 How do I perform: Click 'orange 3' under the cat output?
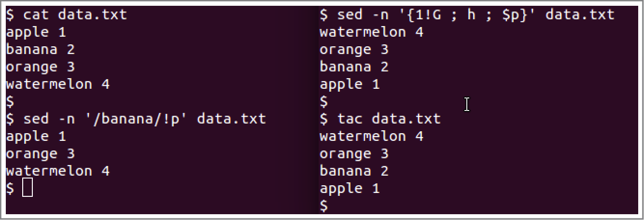[x=41, y=67]
